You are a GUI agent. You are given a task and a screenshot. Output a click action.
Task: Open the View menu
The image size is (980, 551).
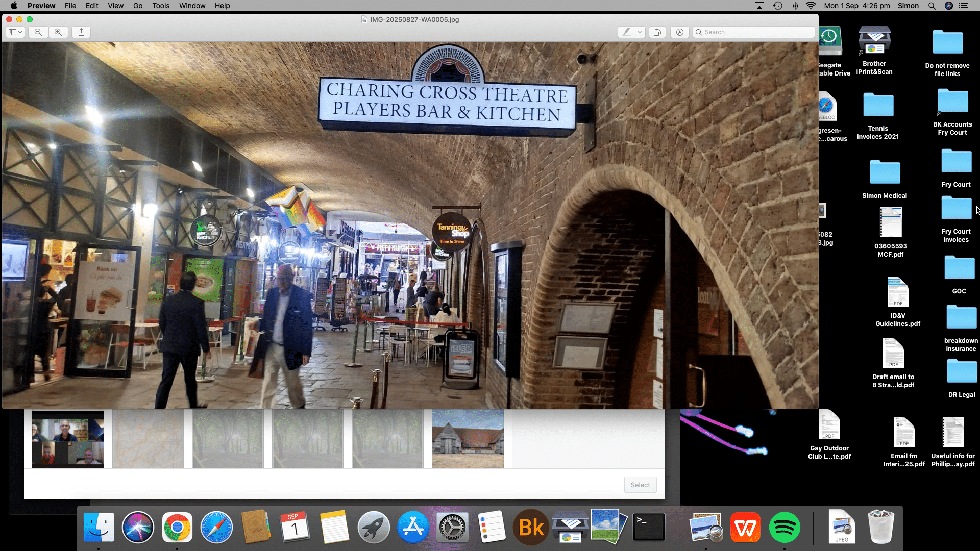pyautogui.click(x=115, y=6)
